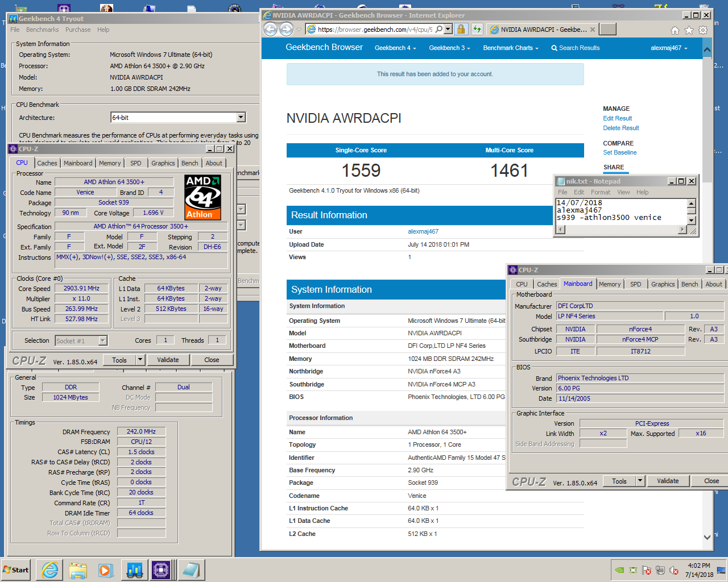This screenshot has height=582, width=728.
Task: Click the text line 's939 -athlon3500 venice' in Notepad
Action: pos(609,217)
